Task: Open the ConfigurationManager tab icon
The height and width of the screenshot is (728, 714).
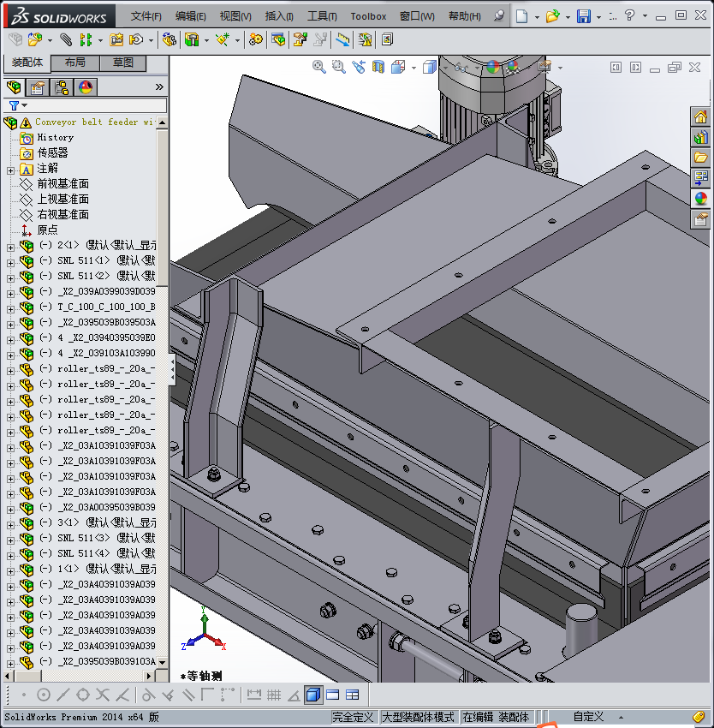Action: click(x=62, y=87)
